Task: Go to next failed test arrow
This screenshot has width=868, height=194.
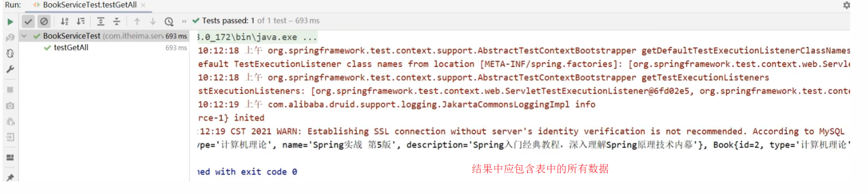Action: [x=153, y=22]
